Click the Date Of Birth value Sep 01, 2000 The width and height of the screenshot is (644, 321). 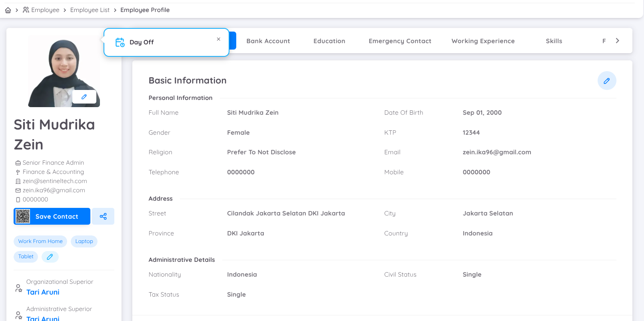click(x=482, y=113)
